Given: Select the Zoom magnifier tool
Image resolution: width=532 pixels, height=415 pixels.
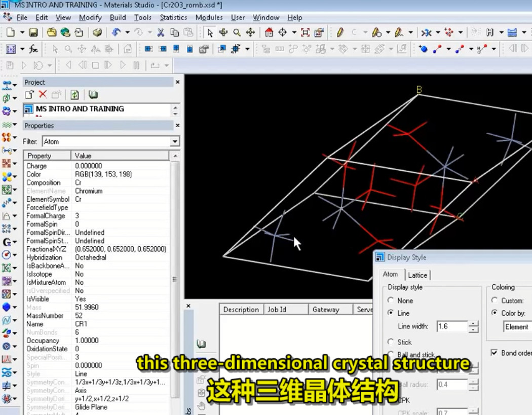Looking at the screenshot, I should click(x=237, y=32).
